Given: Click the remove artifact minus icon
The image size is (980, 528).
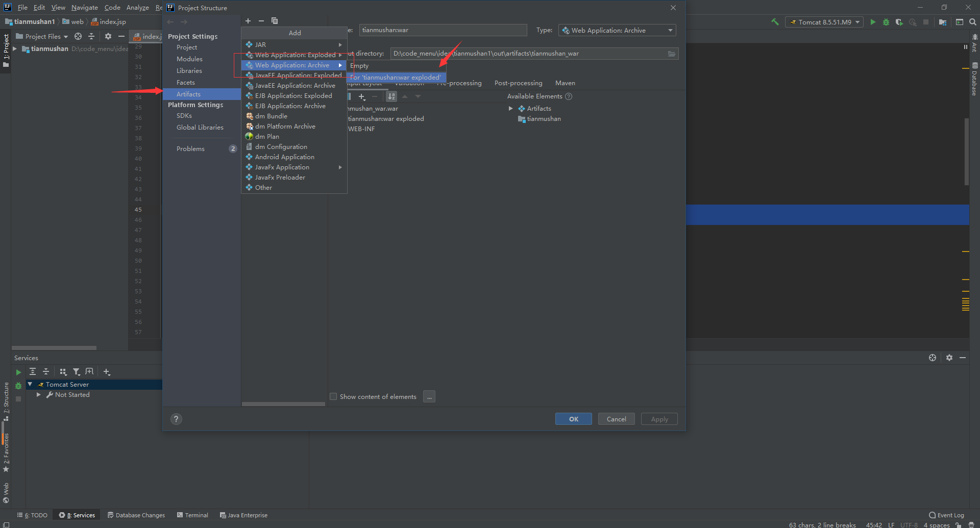Looking at the screenshot, I should [261, 21].
